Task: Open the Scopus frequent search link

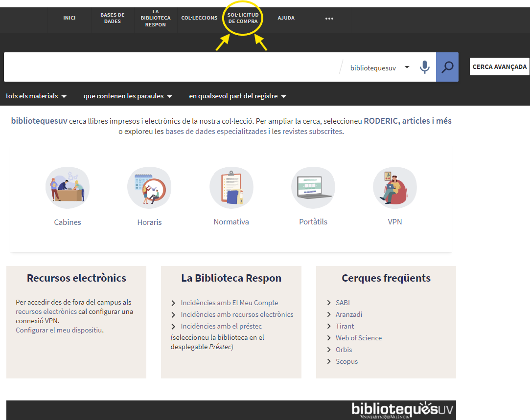Action: click(x=346, y=361)
